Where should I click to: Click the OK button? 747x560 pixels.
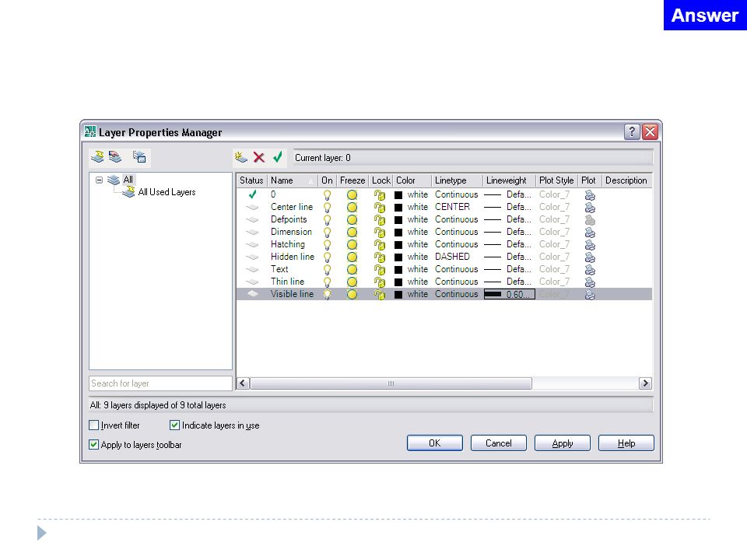434,443
